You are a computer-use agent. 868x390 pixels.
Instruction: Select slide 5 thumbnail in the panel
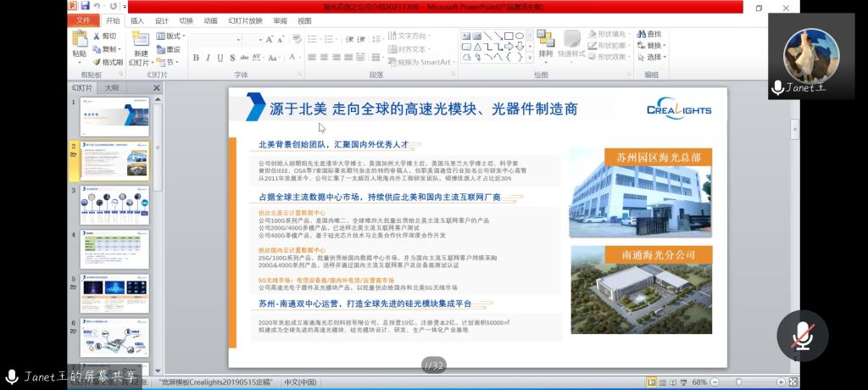114,293
